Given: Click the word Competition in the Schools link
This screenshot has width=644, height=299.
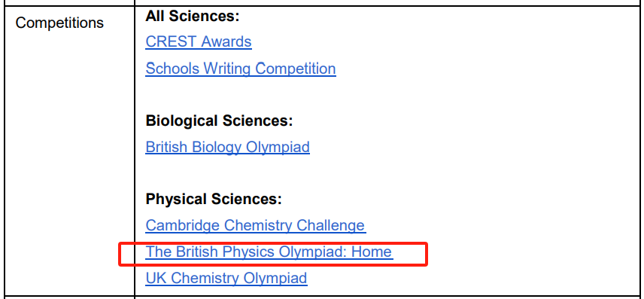Looking at the screenshot, I should (296, 69).
